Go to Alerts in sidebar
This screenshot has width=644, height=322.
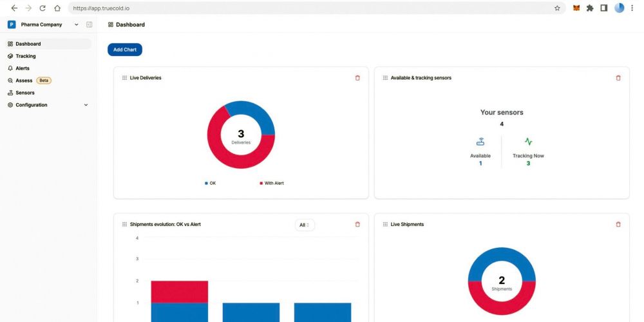point(23,68)
